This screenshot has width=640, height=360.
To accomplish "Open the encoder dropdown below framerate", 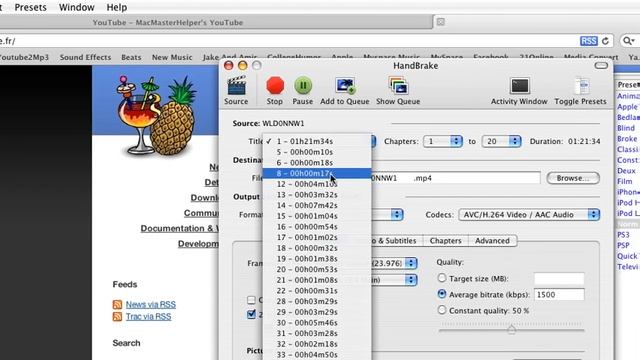I will pos(411,280).
